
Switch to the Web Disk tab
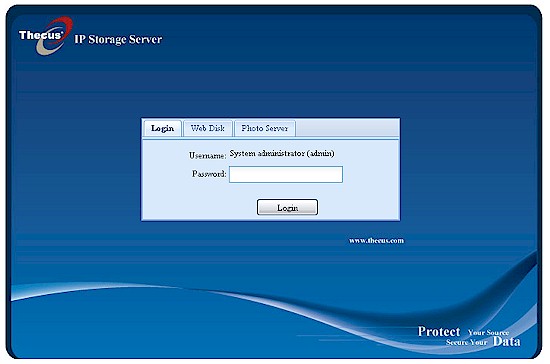(208, 128)
